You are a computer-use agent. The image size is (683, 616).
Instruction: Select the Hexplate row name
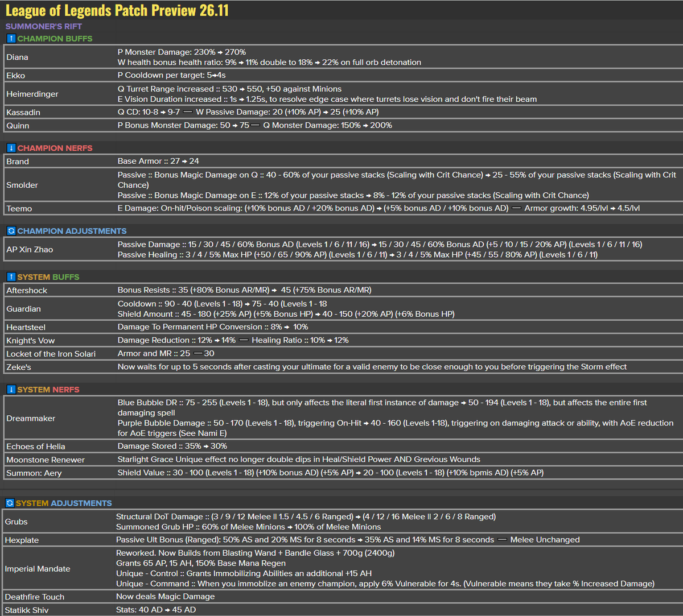point(22,540)
